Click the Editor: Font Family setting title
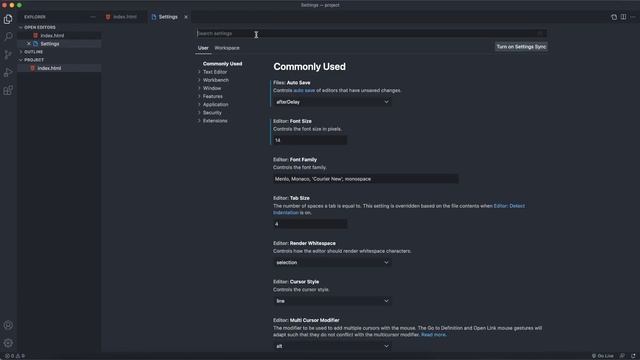640x360 pixels. click(295, 160)
